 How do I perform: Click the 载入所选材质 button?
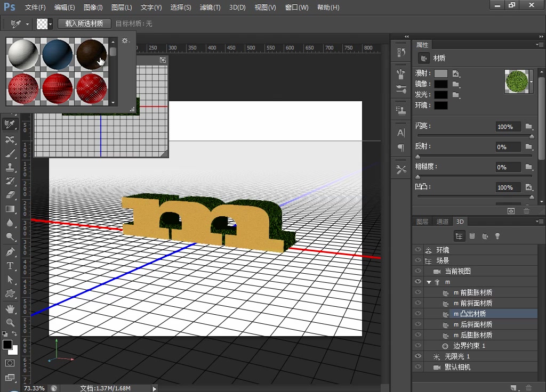[84, 24]
